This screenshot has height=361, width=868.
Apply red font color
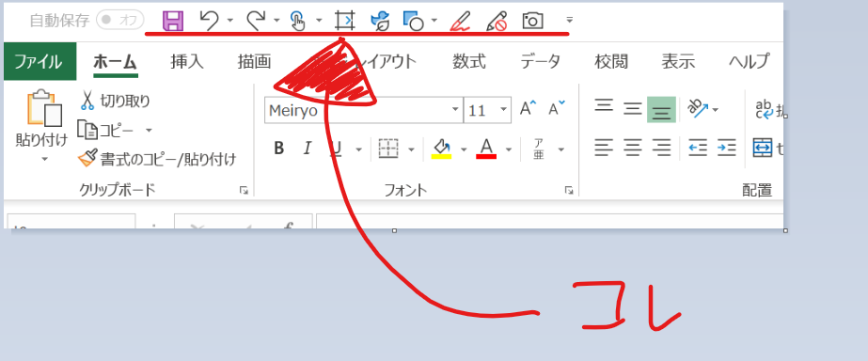486,149
